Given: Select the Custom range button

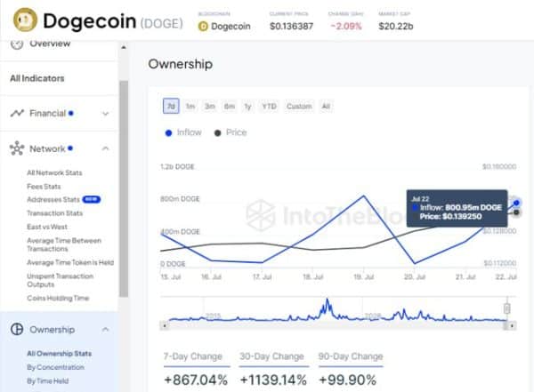Looking at the screenshot, I should tap(299, 106).
